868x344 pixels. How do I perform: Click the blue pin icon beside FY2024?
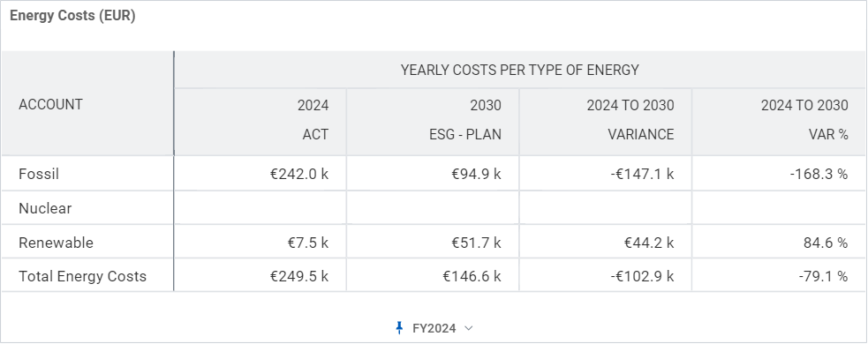coord(399,328)
